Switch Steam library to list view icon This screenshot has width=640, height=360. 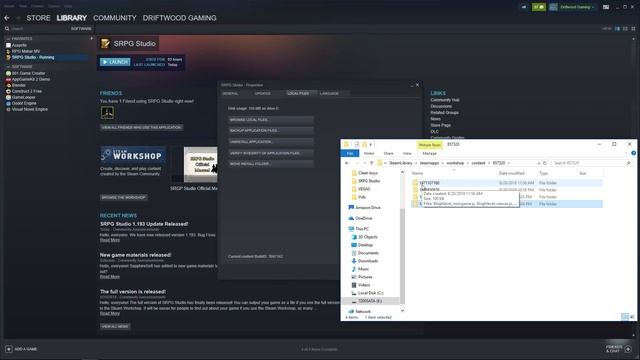pos(625,29)
